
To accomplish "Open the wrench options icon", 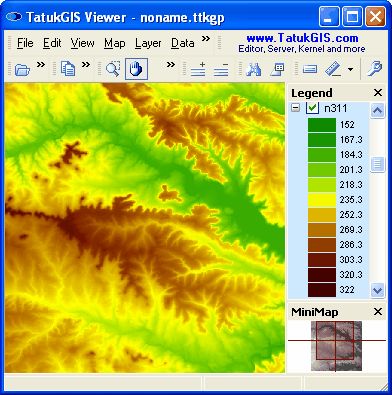I will pos(375,69).
